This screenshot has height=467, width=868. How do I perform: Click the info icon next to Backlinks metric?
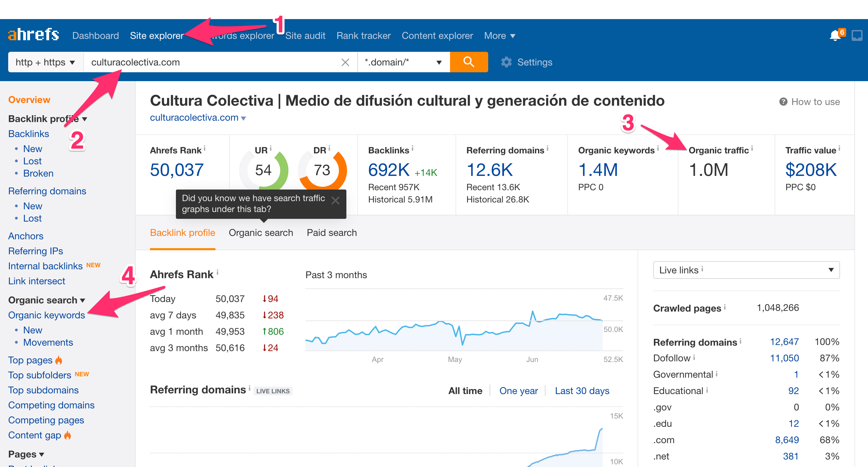413,148
